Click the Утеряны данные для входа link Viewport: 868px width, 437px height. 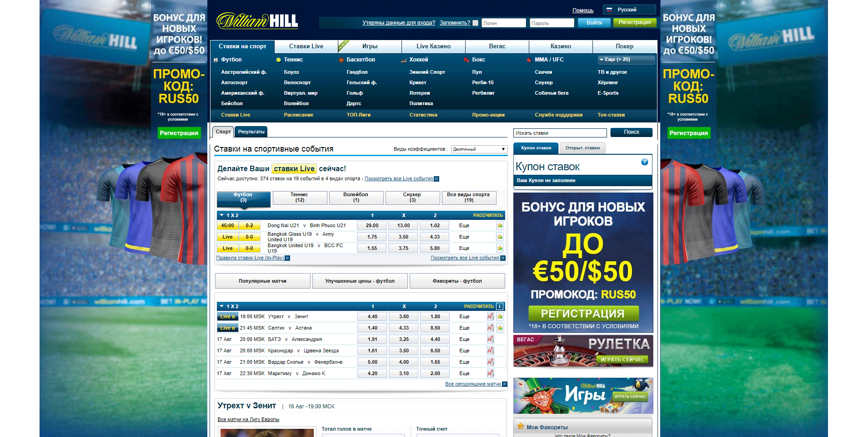pos(399,23)
